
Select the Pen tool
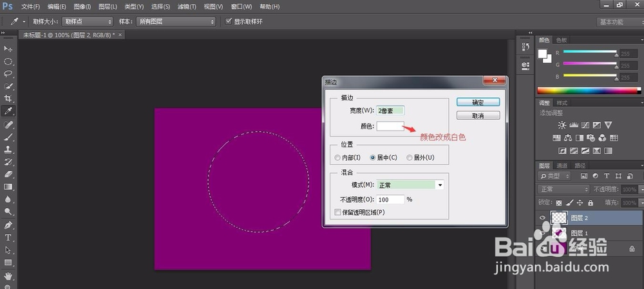coord(8,225)
